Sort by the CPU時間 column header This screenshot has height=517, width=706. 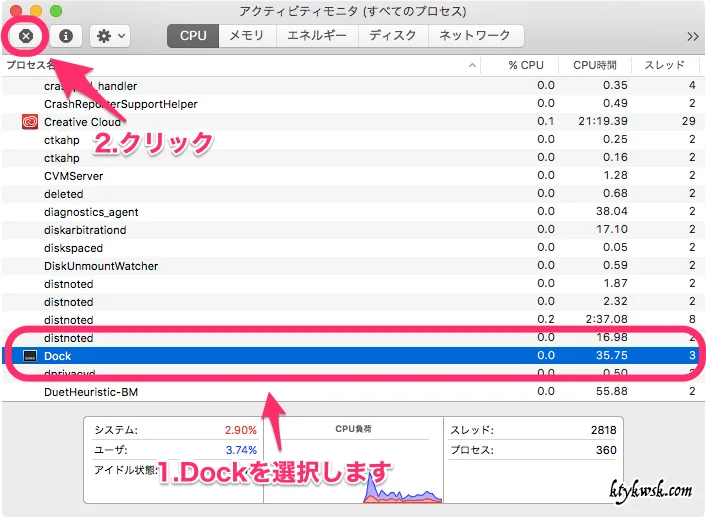point(595,65)
